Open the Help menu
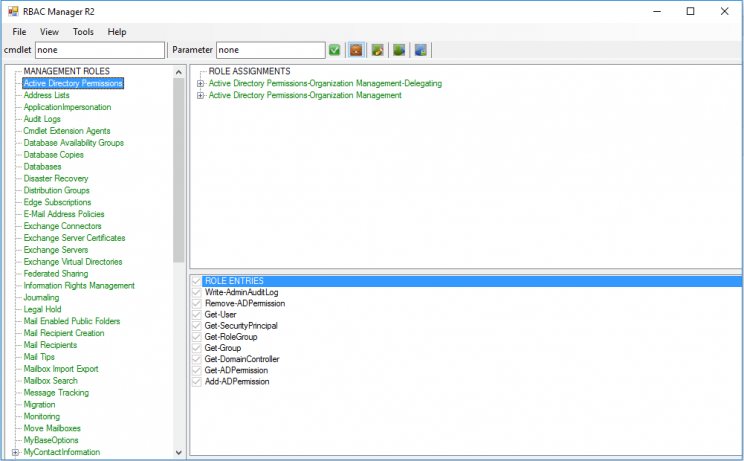Viewport: 744px width, 461px height. coord(117,32)
